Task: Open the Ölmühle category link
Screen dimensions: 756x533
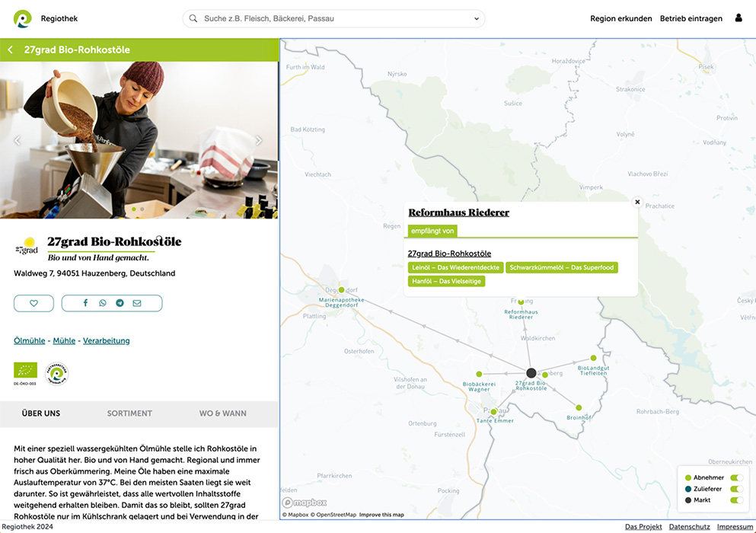Action: (30, 340)
